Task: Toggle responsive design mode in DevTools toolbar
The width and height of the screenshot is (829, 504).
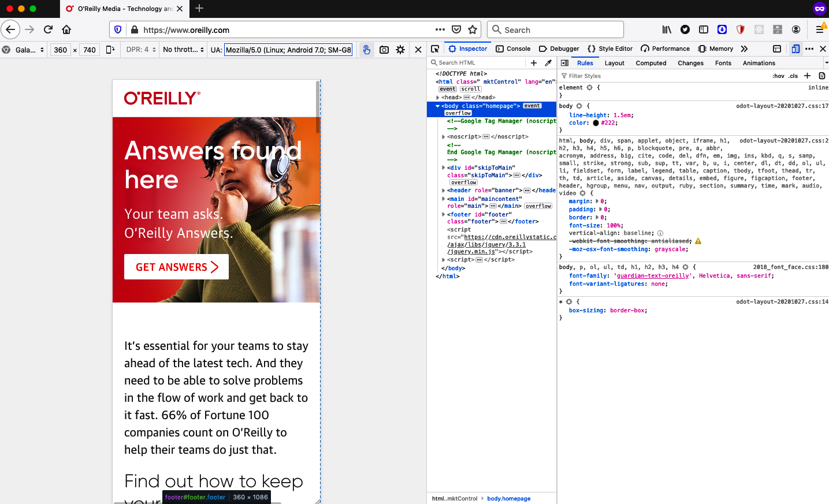Action: pyautogui.click(x=795, y=49)
